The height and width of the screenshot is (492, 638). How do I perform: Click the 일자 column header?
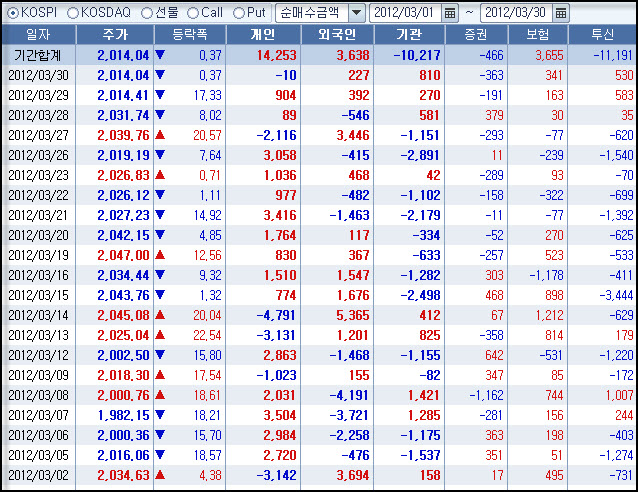(38, 35)
